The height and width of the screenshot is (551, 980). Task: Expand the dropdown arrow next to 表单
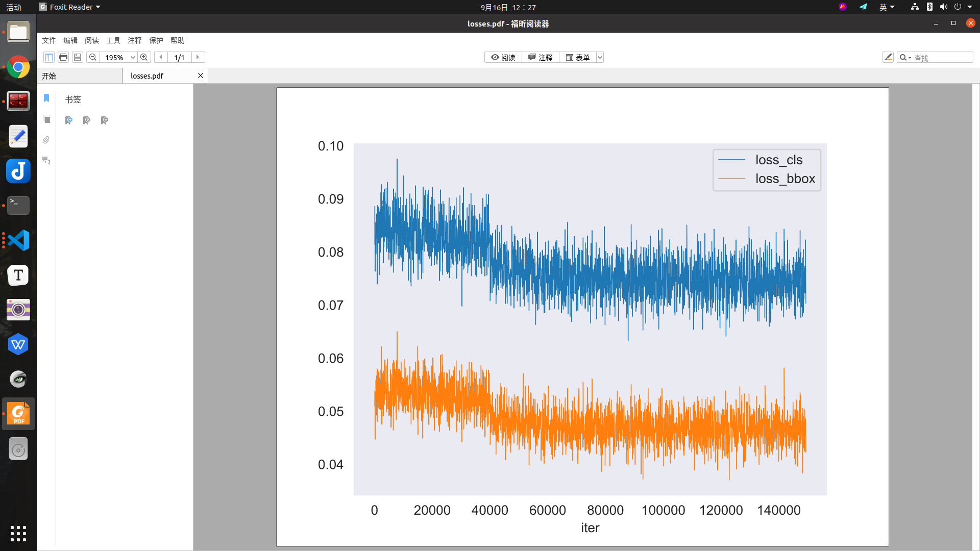(601, 57)
